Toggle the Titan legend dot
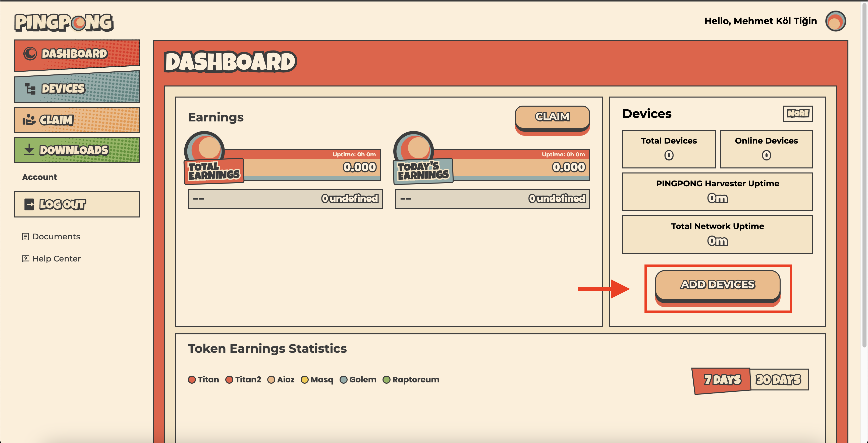The width and height of the screenshot is (868, 443). [192, 380]
